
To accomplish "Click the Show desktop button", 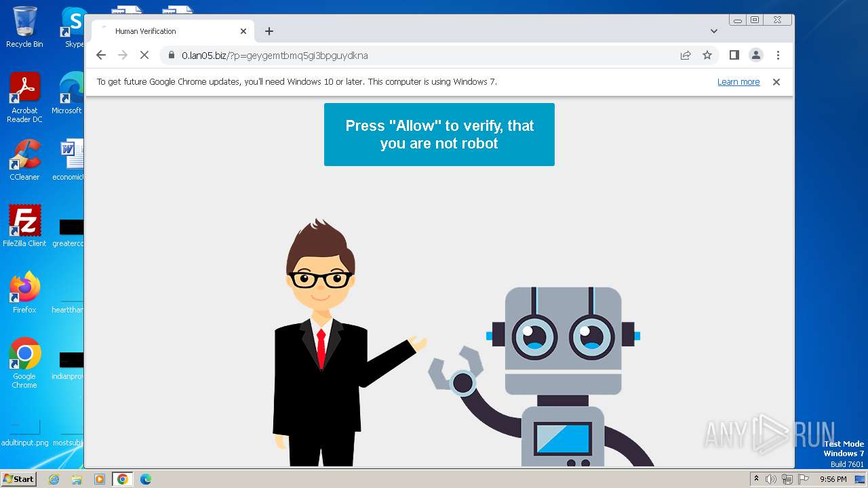I will click(861, 479).
